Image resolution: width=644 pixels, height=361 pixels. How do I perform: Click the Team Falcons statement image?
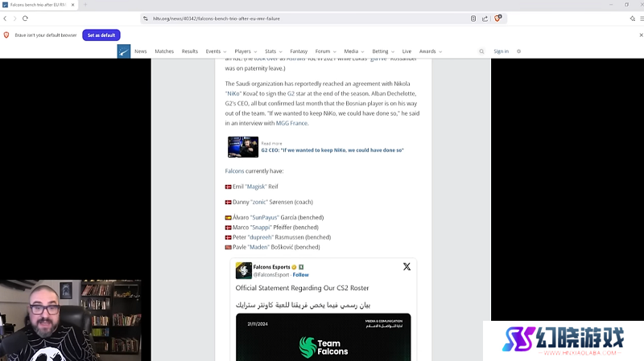[x=324, y=337]
